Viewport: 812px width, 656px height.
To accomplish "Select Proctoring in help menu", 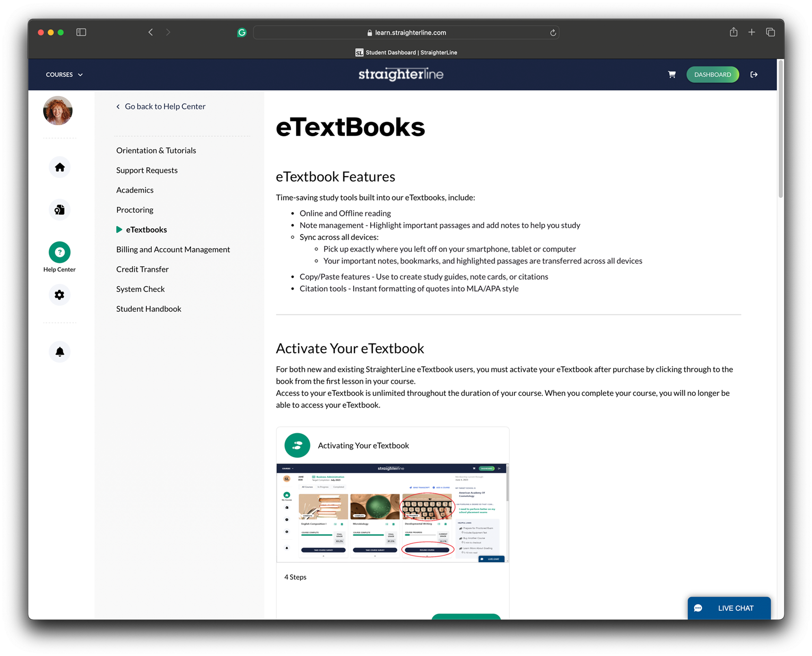I will pyautogui.click(x=135, y=210).
